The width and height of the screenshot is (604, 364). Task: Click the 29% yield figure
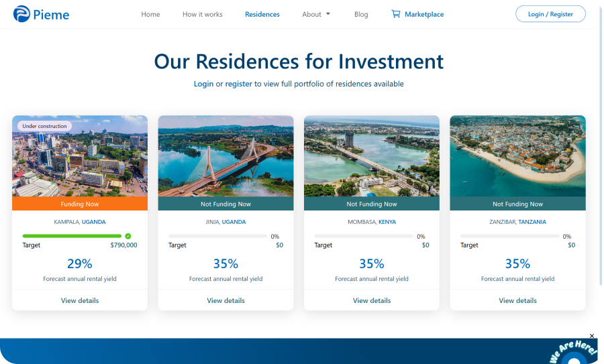pos(80,263)
